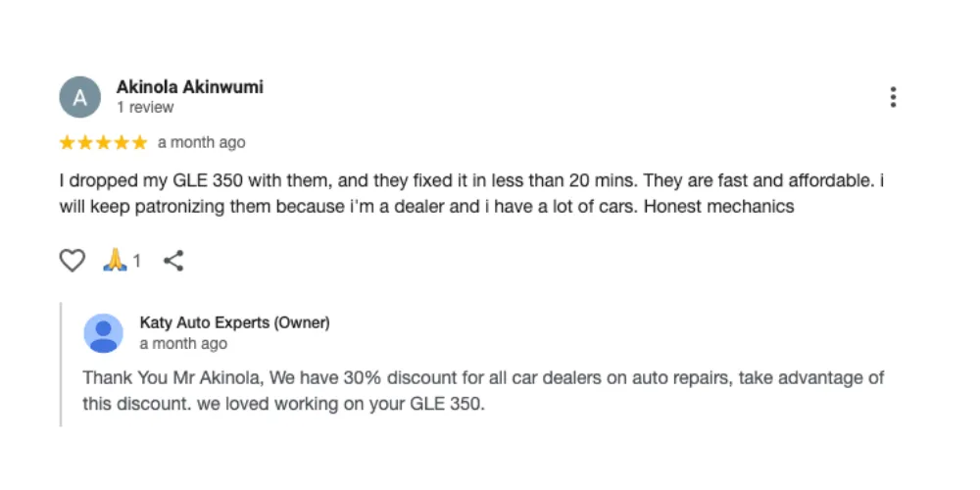Viewport: 980px width, 490px height.
Task: Click the fifth yellow rating star
Action: point(139,143)
